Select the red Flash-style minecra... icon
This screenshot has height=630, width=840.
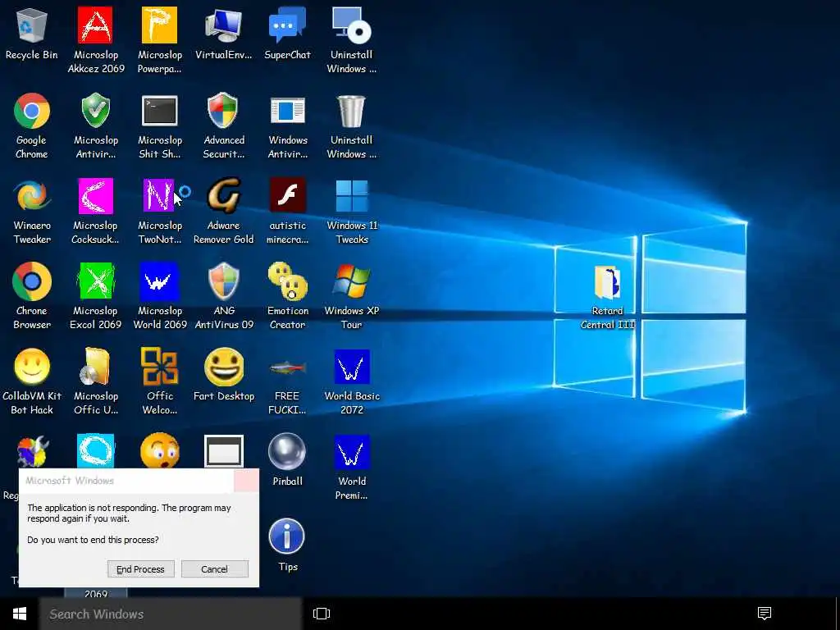288,195
